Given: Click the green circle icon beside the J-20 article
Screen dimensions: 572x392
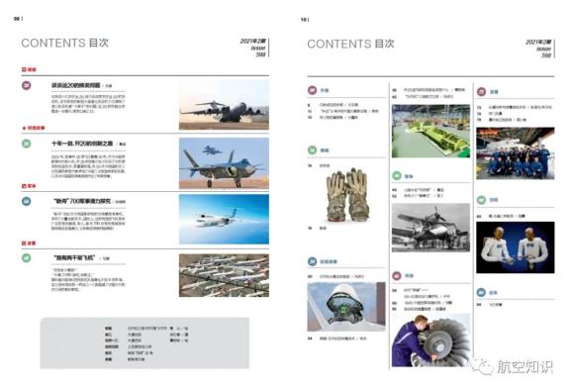Looking at the screenshot, I should [x=27, y=144].
